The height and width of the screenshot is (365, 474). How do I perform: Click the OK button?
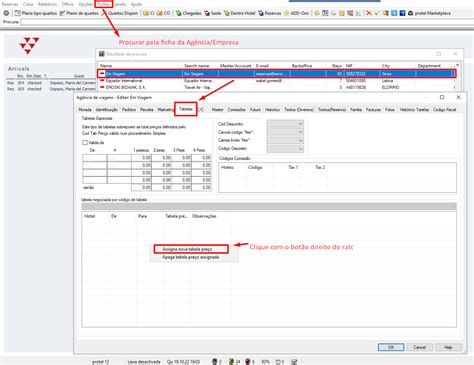tap(391, 347)
